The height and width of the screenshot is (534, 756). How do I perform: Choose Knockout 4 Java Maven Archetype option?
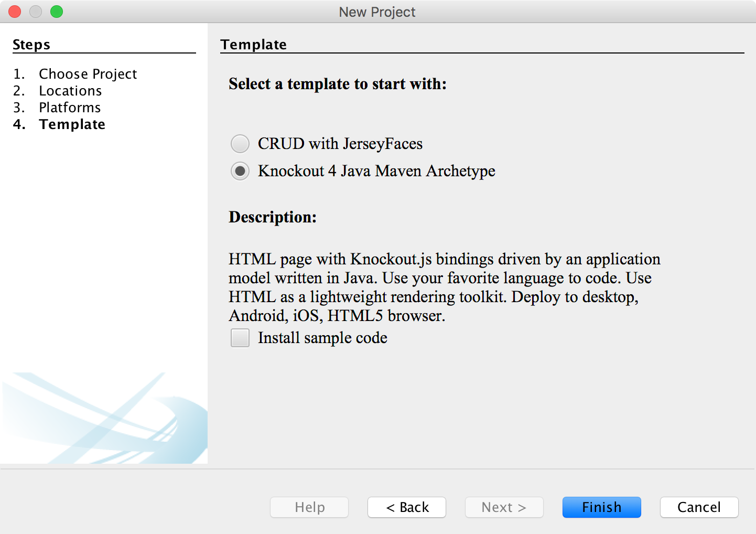[x=240, y=171]
